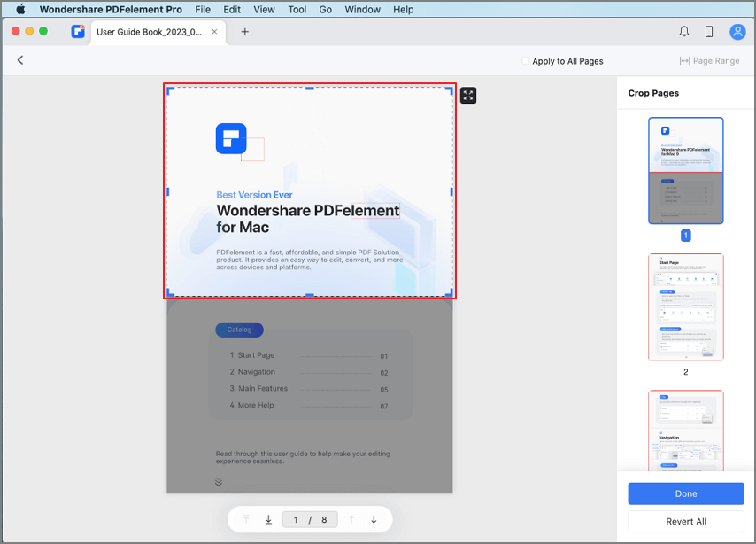Select the third page thumbnail

pyautogui.click(x=685, y=431)
